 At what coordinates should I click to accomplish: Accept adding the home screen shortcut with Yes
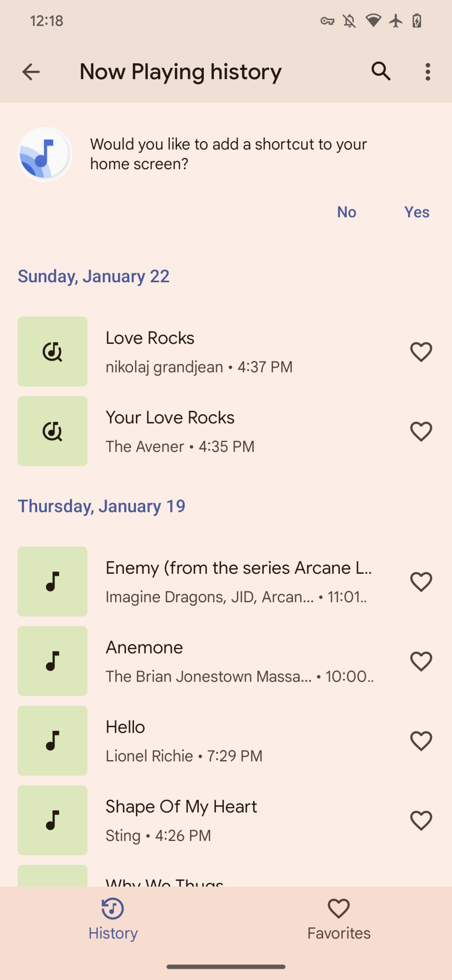(417, 212)
